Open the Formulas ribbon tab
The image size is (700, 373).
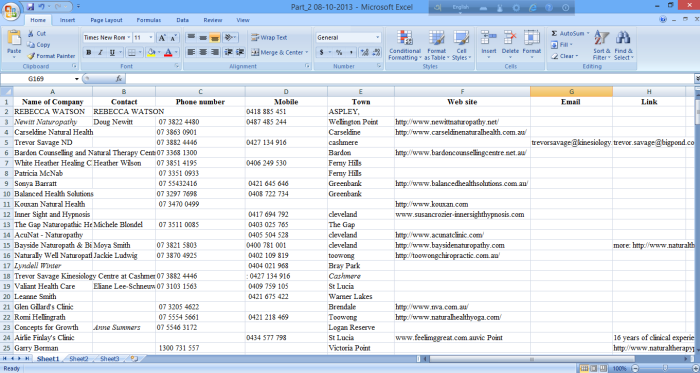[149, 20]
